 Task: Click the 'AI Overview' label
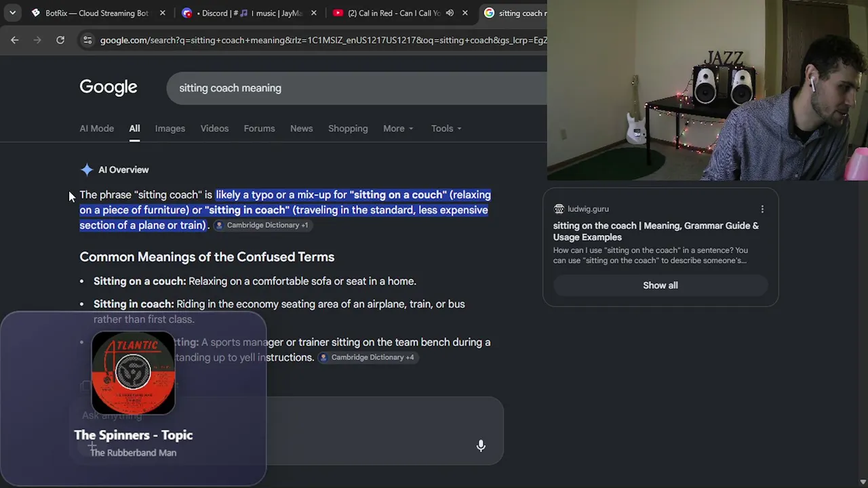pyautogui.click(x=123, y=169)
